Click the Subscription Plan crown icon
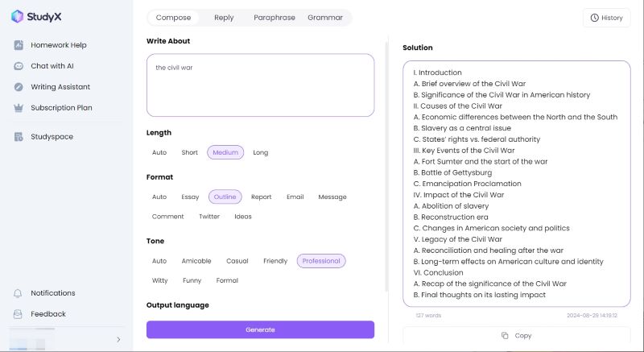The height and width of the screenshot is (352, 644). (x=19, y=108)
